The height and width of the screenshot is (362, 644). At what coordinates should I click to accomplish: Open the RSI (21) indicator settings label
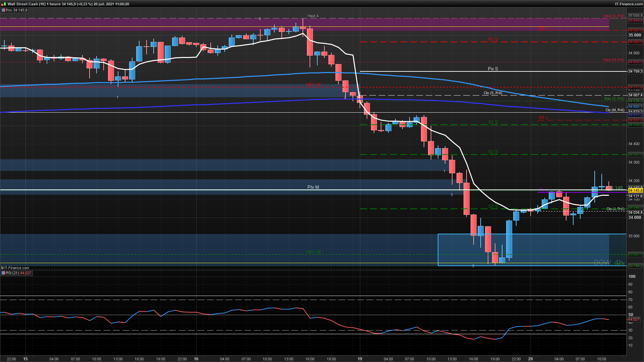pyautogui.click(x=12, y=273)
